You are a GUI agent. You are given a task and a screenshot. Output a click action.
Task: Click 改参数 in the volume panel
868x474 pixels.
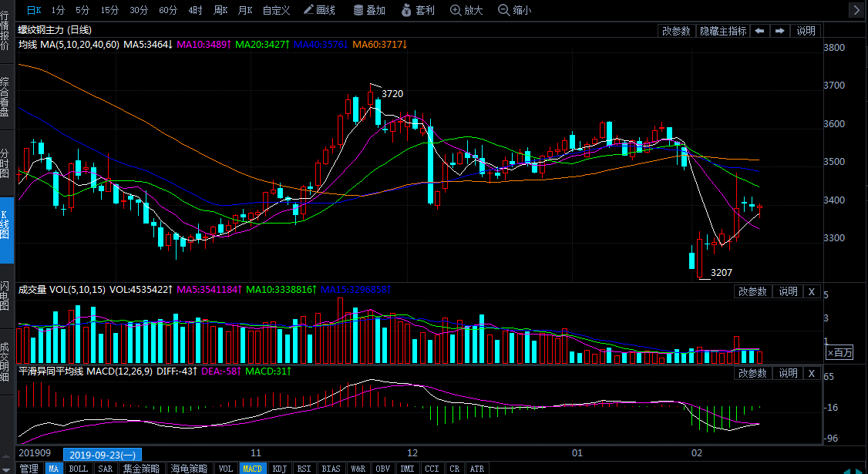click(x=752, y=291)
